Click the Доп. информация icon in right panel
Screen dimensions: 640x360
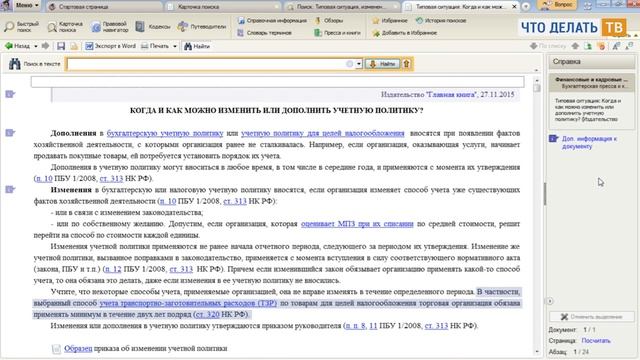[x=553, y=139]
